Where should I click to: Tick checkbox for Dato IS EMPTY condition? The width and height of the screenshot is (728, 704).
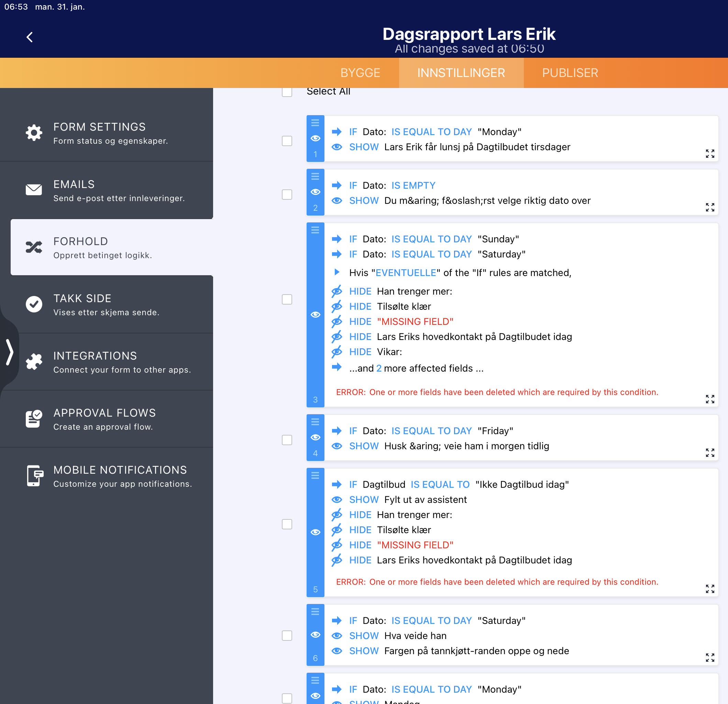[x=287, y=194]
